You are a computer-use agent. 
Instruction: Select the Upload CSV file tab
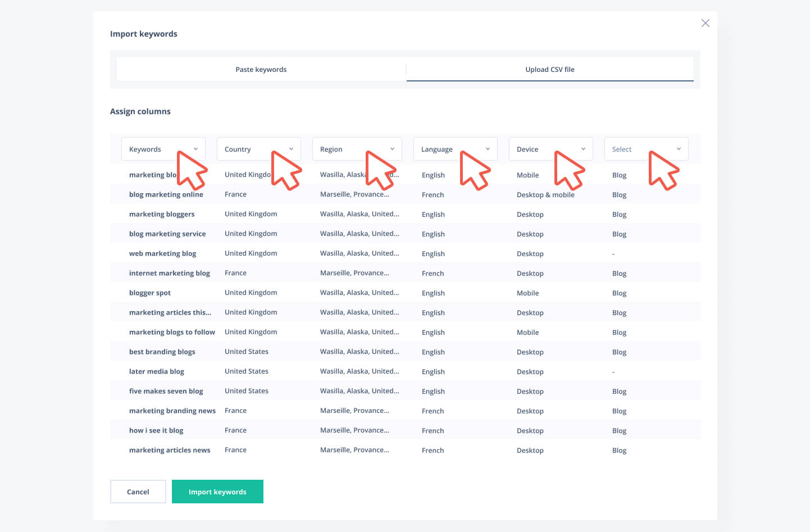coord(549,70)
